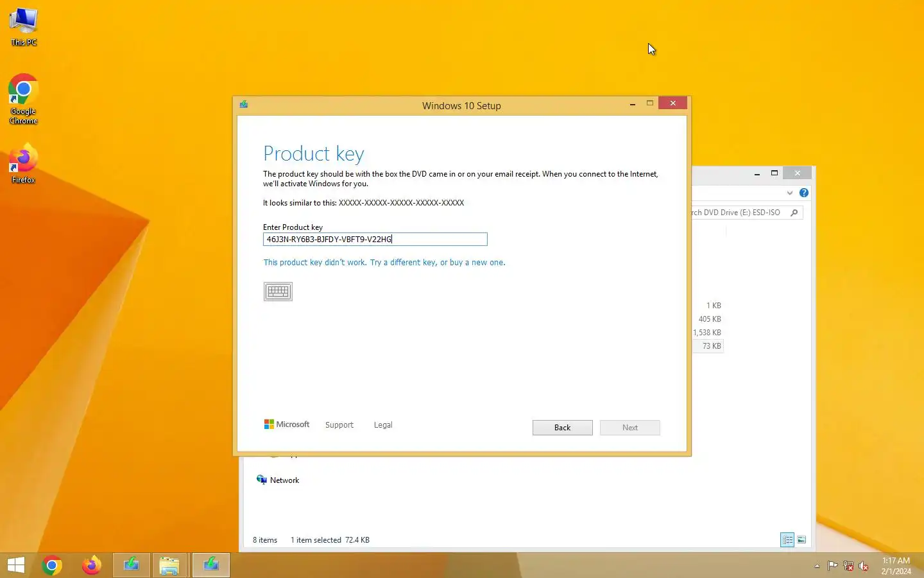
Task: Select the Google Chrome desktop shortcut
Action: pyautogui.click(x=23, y=100)
